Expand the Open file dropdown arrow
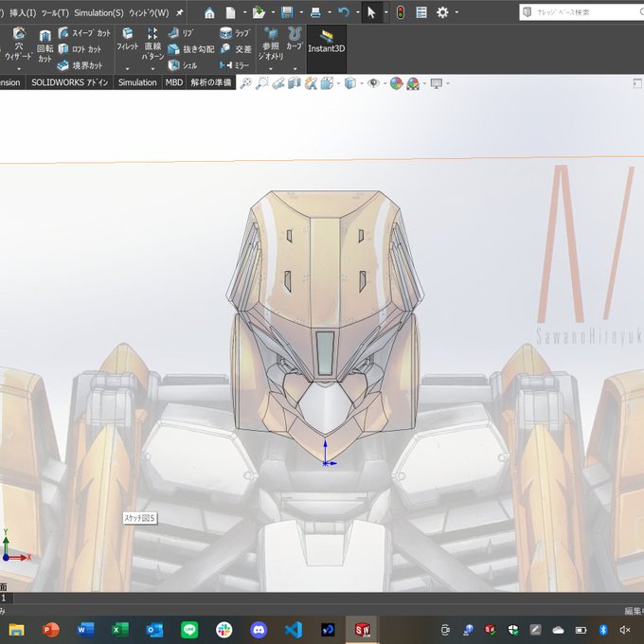The height and width of the screenshot is (644, 644). (x=273, y=12)
